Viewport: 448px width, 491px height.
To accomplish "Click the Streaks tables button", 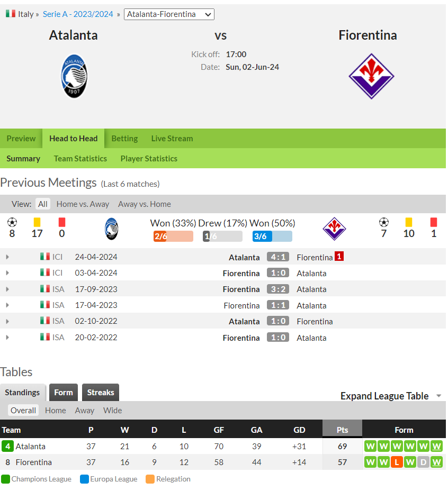I will click(101, 393).
